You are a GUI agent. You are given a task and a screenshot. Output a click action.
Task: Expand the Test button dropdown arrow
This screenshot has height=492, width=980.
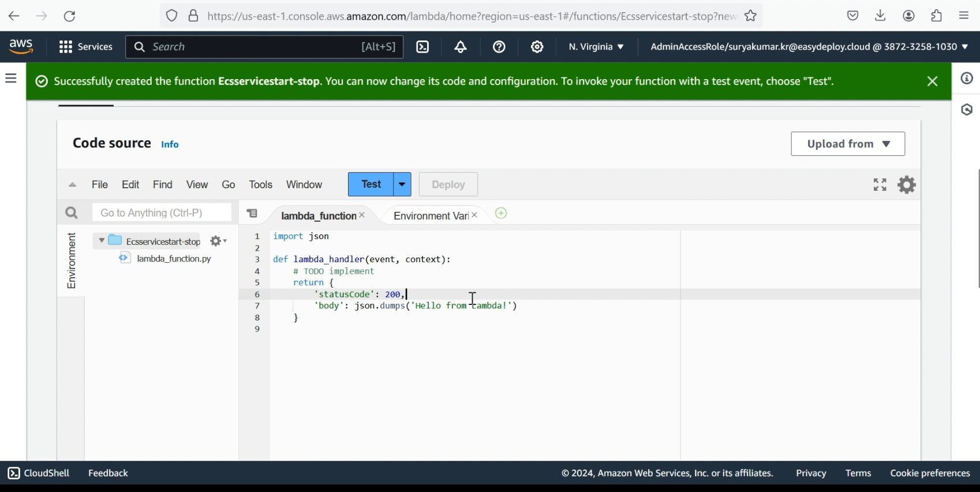tap(403, 185)
